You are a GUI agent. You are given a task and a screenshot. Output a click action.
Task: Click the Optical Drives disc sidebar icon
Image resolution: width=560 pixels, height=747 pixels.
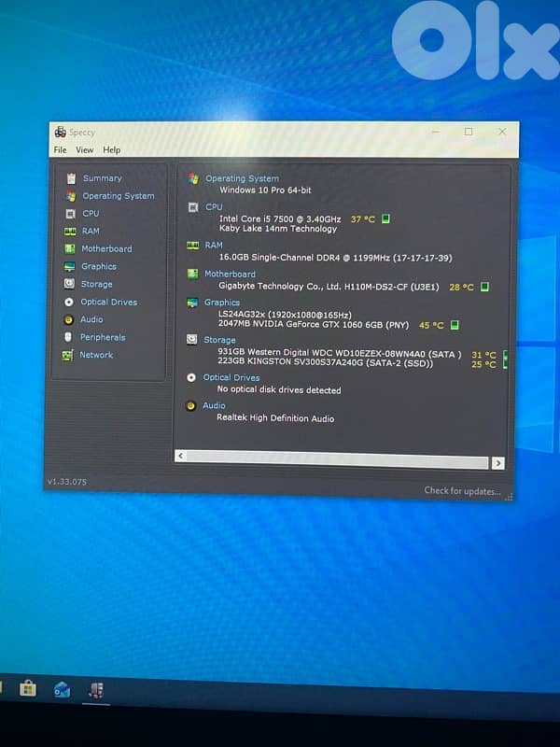pos(68,302)
